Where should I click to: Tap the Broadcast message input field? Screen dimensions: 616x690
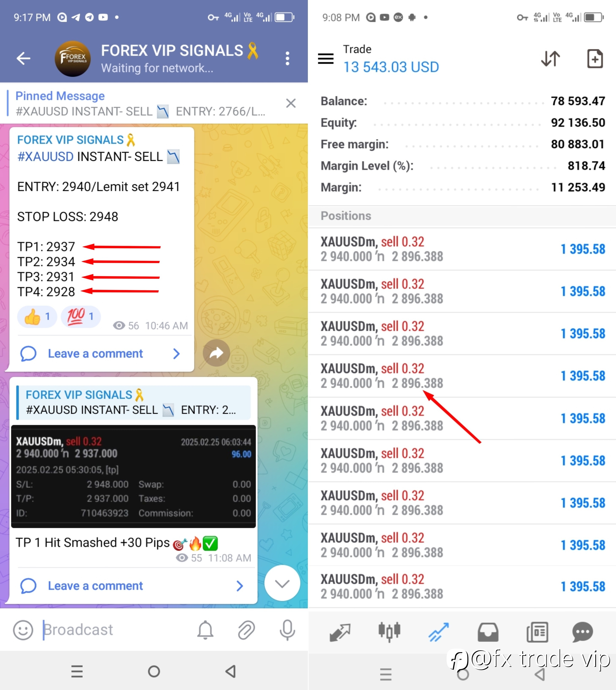115,630
